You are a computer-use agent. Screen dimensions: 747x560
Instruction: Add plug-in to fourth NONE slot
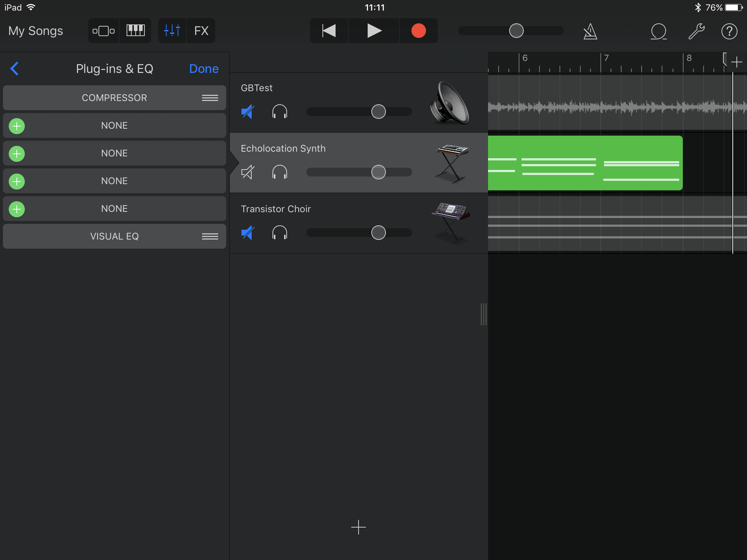[x=17, y=209]
